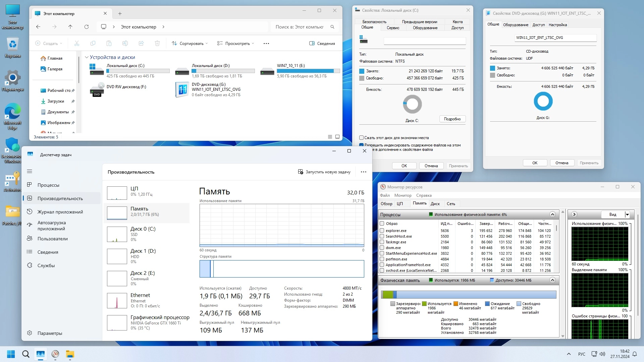Viewport: 644px width, 362px height.
Task: Collapse the Devices and drives group
Action: point(87,57)
